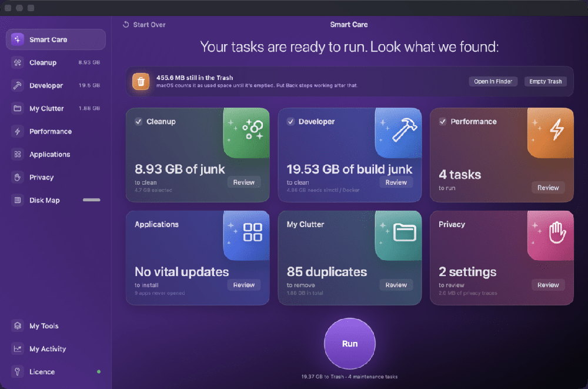Review the Developer build junk card
588x389 pixels.
click(396, 182)
